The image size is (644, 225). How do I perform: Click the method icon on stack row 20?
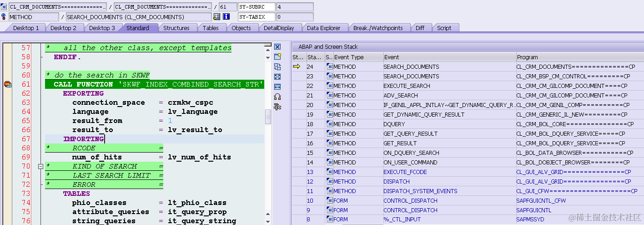click(329, 105)
